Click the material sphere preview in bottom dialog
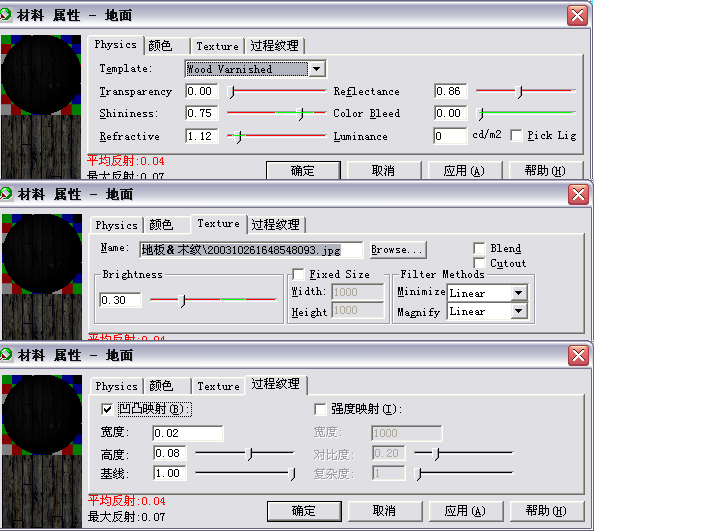The image size is (709, 531). [x=42, y=415]
